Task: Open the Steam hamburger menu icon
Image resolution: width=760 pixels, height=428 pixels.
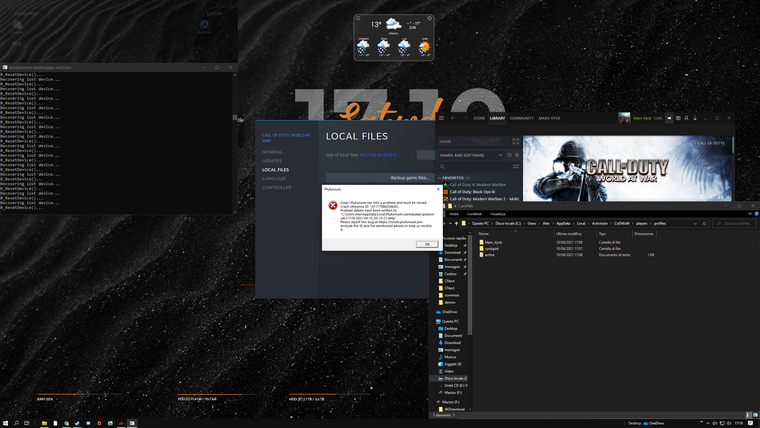Action: (x=441, y=118)
